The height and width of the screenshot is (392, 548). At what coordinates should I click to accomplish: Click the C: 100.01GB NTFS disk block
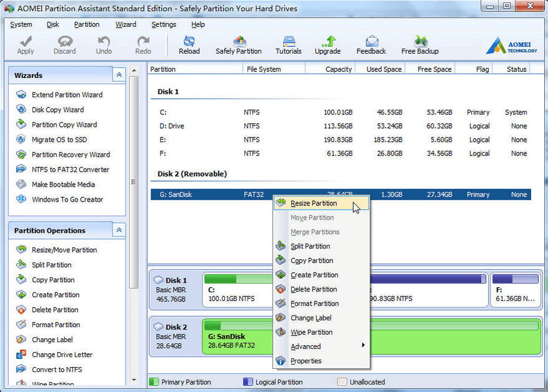(x=237, y=290)
